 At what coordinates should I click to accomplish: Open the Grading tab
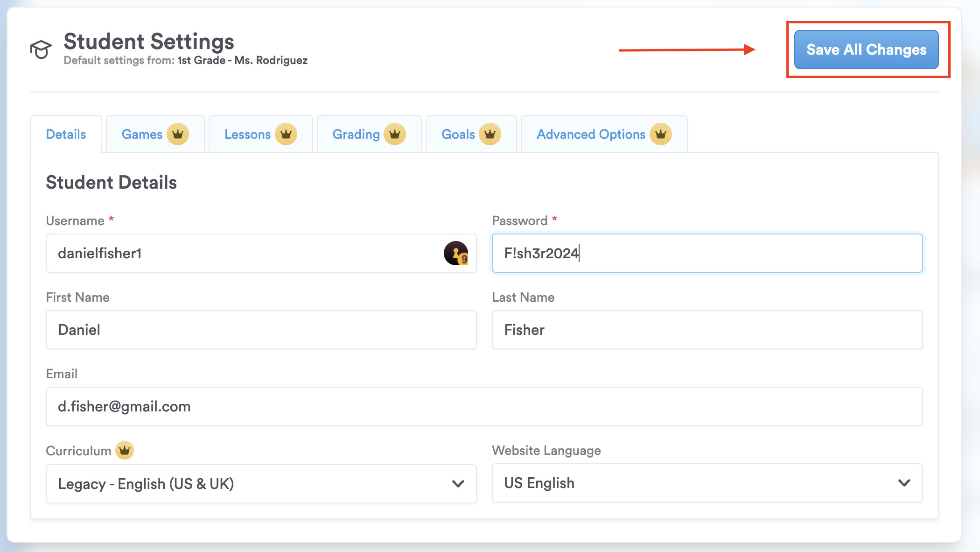point(356,134)
